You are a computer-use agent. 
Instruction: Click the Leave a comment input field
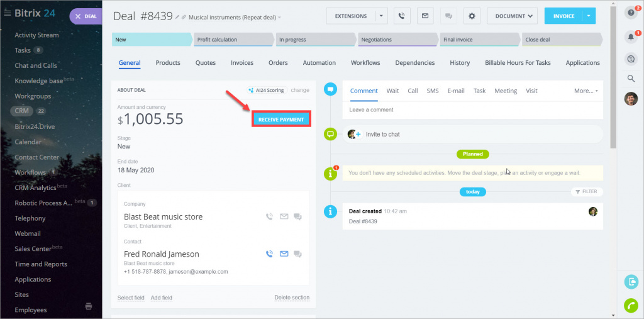click(x=473, y=109)
